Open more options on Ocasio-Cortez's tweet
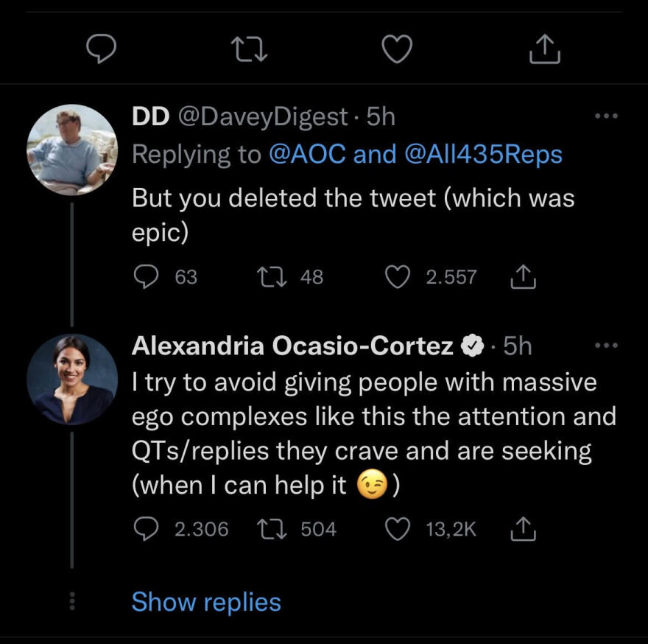 (x=607, y=346)
